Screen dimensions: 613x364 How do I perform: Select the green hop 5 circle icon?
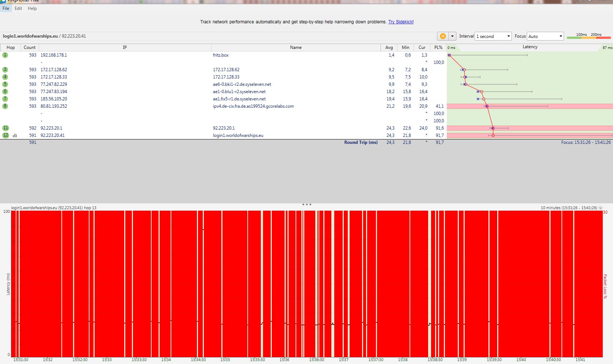pos(5,84)
